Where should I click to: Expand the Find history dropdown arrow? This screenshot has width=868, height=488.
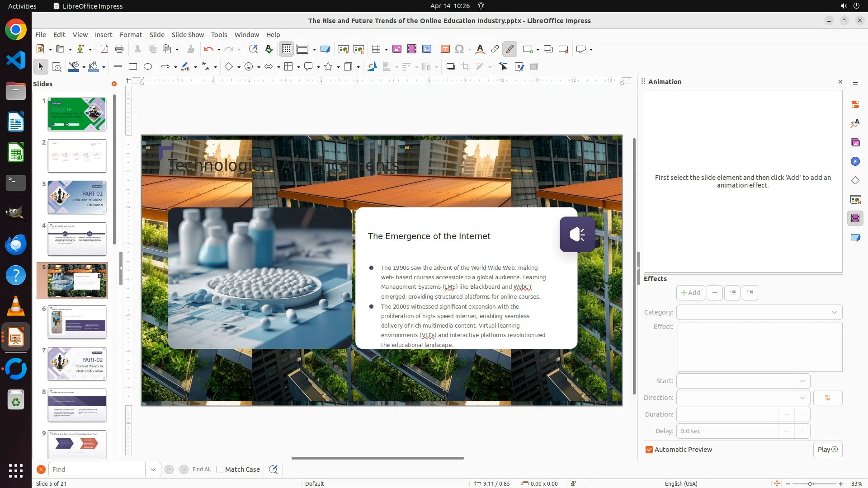[153, 469]
